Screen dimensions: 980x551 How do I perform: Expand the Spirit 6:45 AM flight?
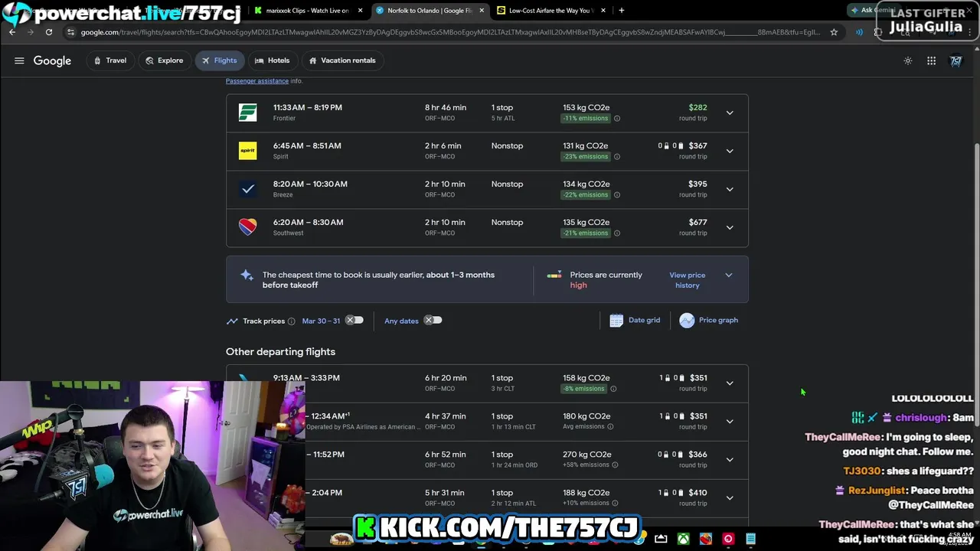tap(730, 151)
